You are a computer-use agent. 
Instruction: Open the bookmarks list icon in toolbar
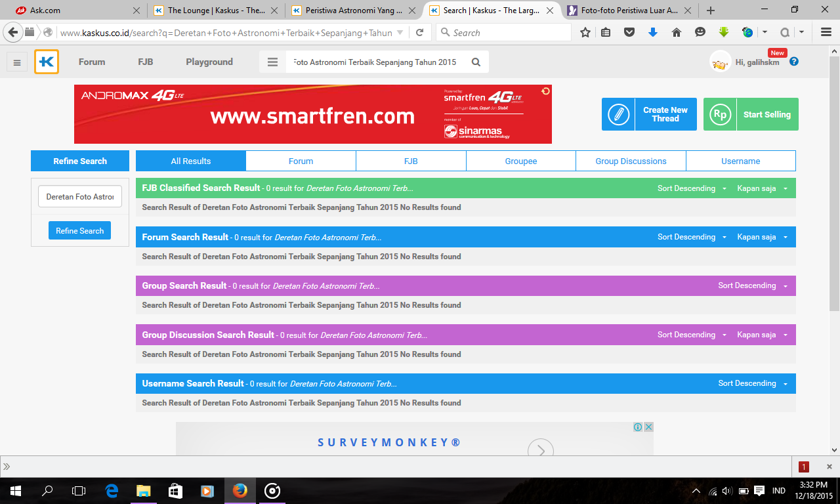[x=606, y=32]
